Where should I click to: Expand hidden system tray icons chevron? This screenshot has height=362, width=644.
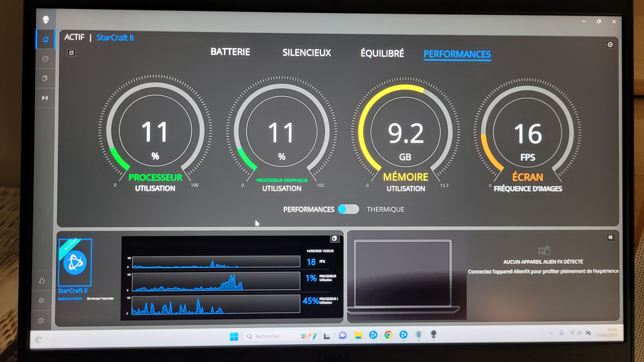pyautogui.click(x=551, y=333)
